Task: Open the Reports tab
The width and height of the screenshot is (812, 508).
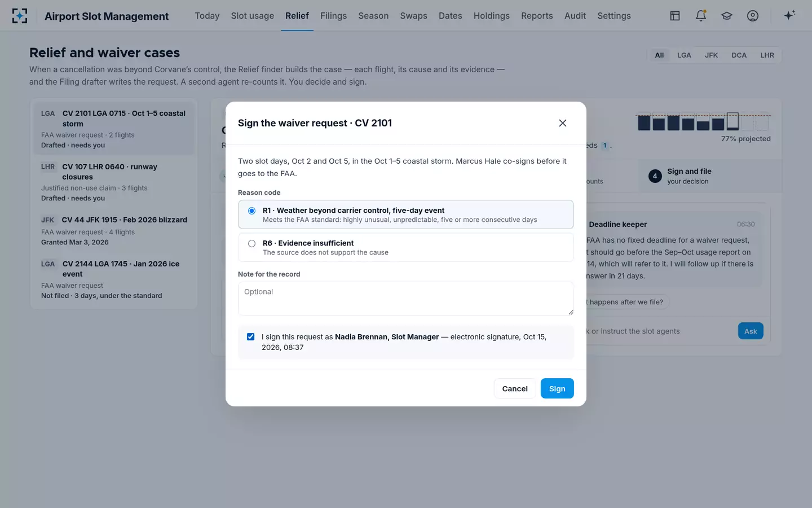Action: pos(537,16)
